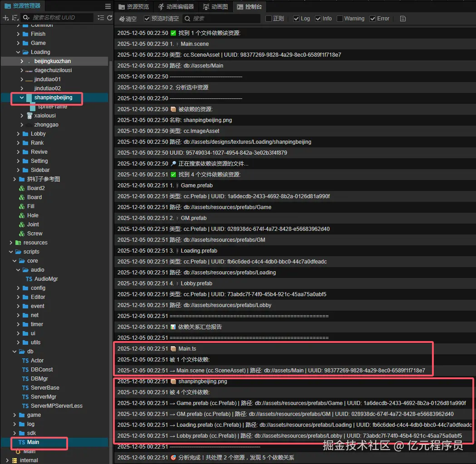Switch to 动画图 tab
Image resolution: width=476 pixels, height=464 pixels.
(x=215, y=7)
